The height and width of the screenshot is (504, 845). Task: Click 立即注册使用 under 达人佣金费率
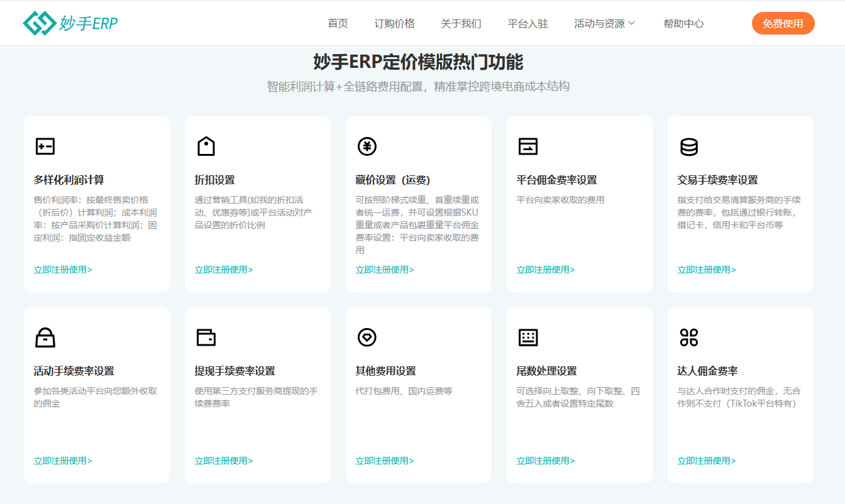(707, 461)
